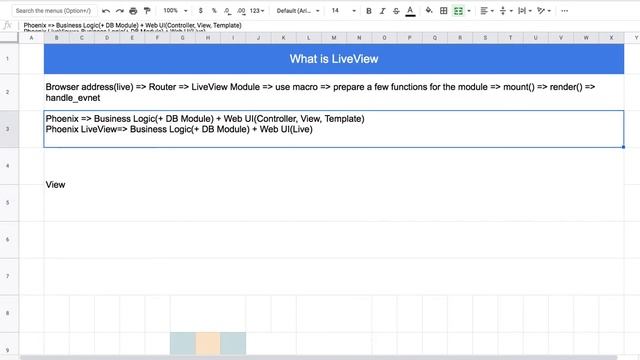Viewport: 640px width, 360px height.
Task: Open the fill color picker
Action: [x=429, y=11]
